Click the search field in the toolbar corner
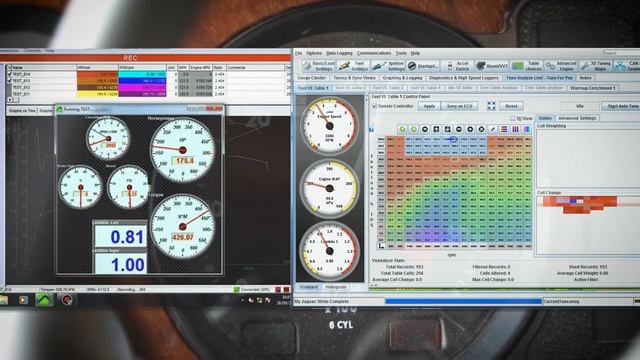 click(621, 53)
